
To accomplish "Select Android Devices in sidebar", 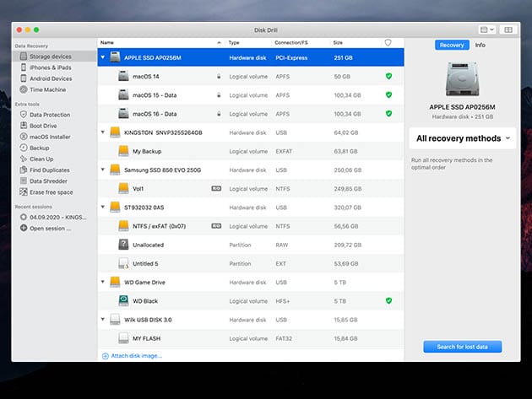I will click(51, 78).
